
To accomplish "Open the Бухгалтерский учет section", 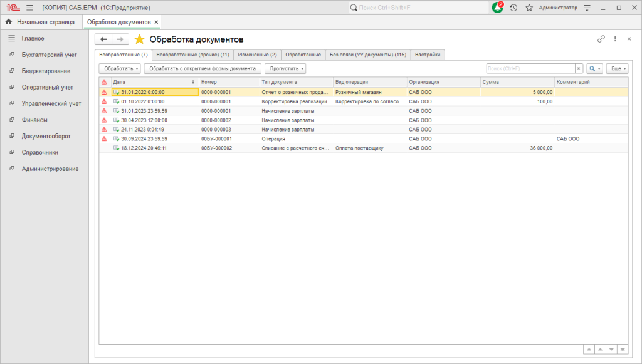I will [x=49, y=55].
